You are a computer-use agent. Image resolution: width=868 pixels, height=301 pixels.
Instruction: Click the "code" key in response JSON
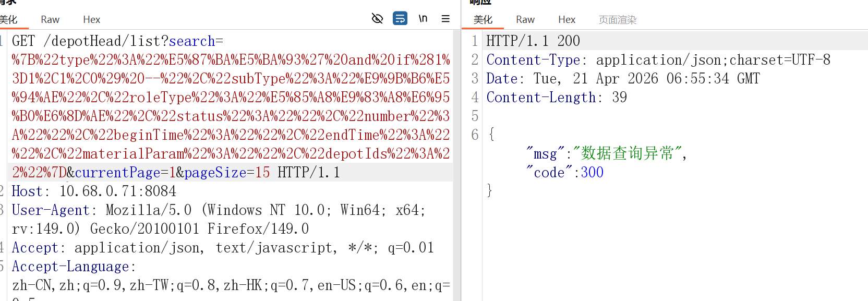549,172
